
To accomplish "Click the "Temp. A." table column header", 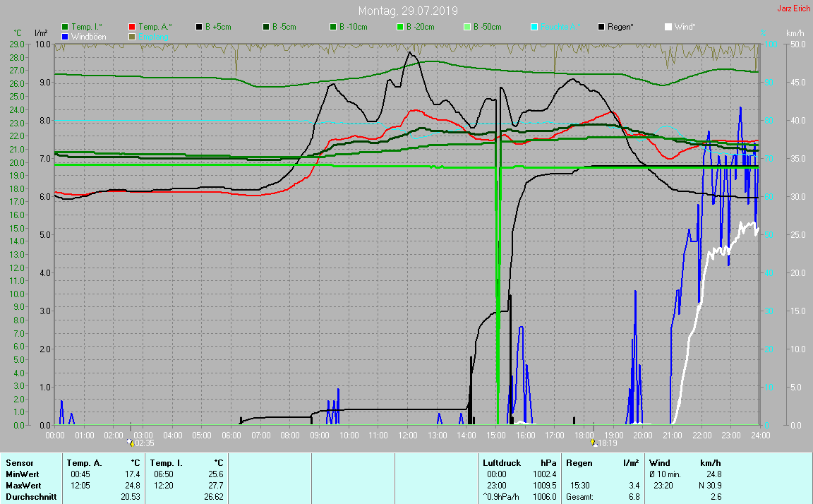I will tap(85, 463).
